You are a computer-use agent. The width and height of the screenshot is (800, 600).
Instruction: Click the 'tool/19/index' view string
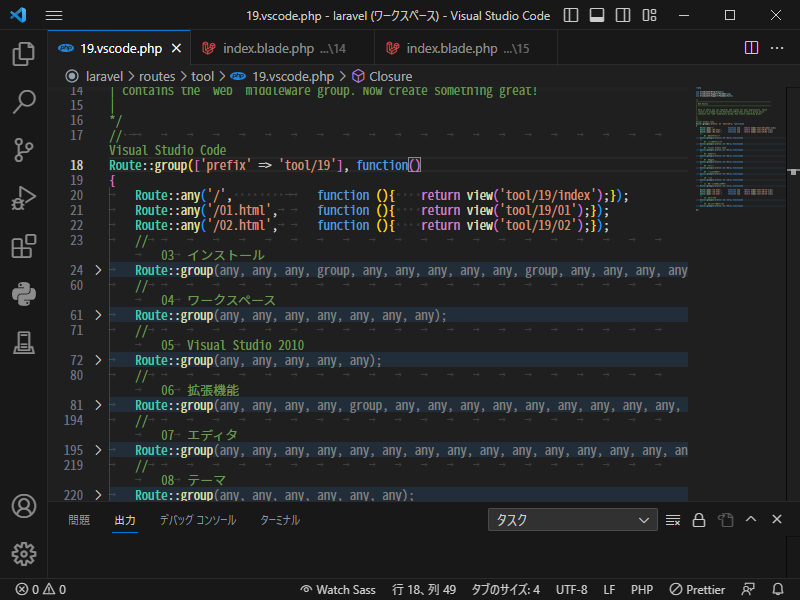[x=547, y=195]
